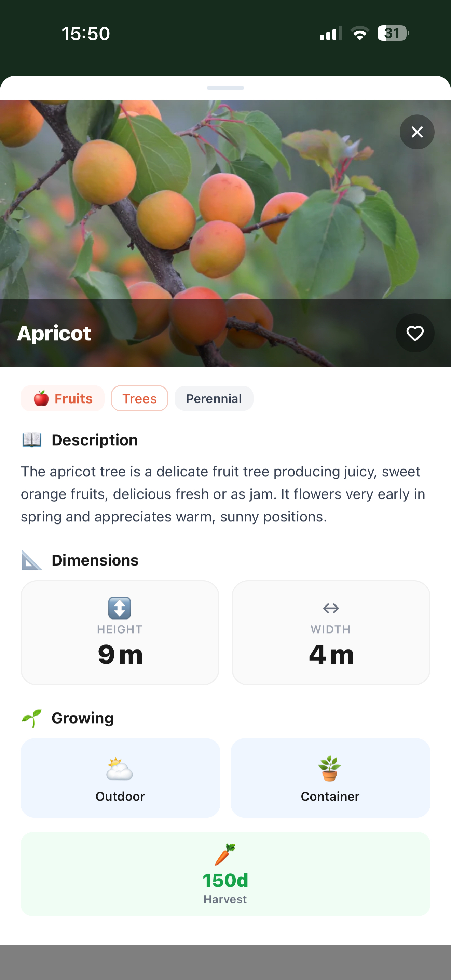Tap the potted plant Container icon
Screen dimensions: 451x980
330,768
